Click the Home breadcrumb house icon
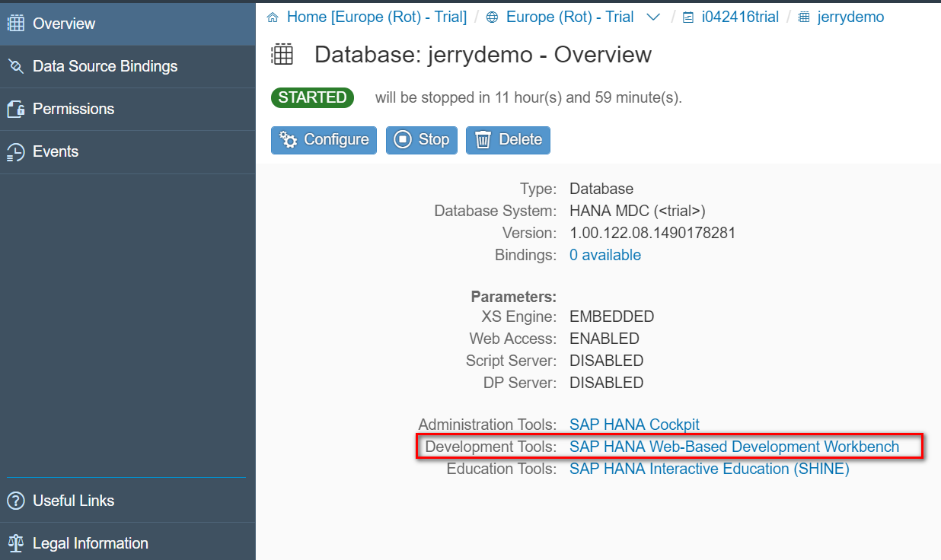The image size is (941, 560). pos(273,17)
